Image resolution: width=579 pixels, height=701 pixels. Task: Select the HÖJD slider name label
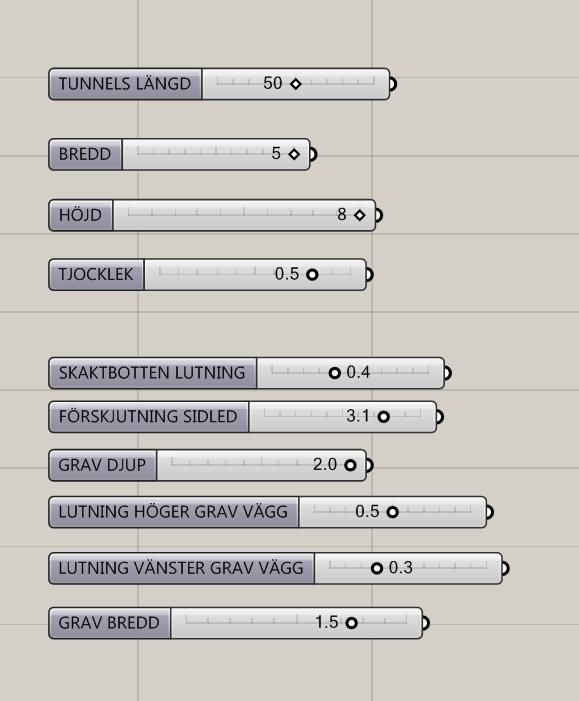[x=81, y=215]
